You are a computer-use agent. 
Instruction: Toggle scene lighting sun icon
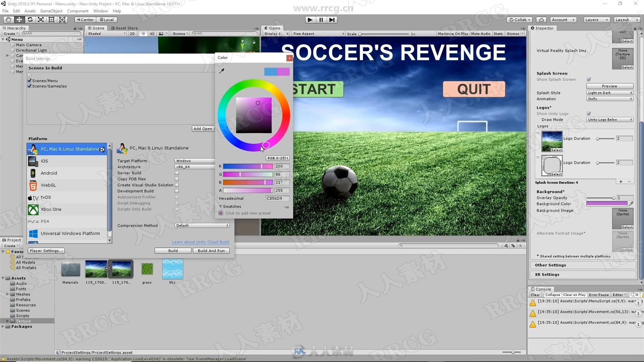(x=143, y=34)
